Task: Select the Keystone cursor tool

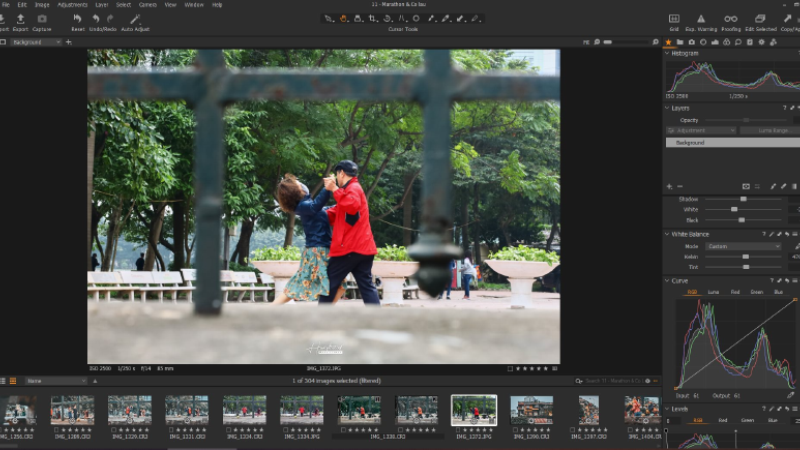Action: click(x=402, y=18)
